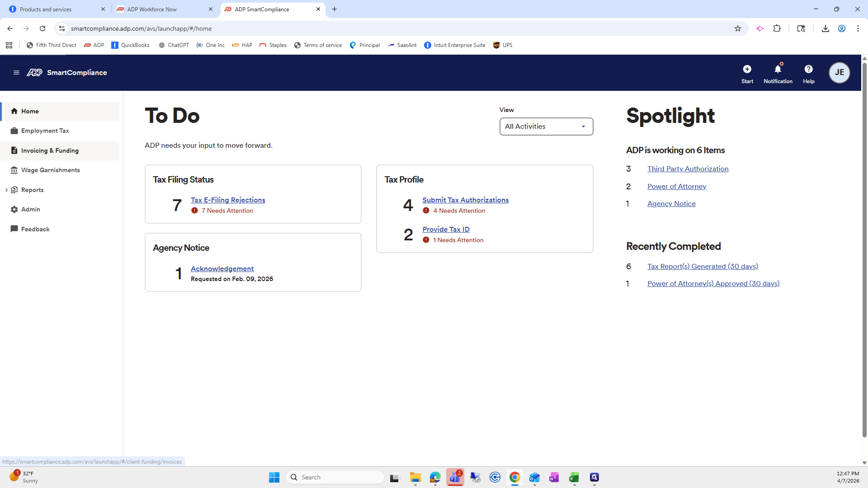
Task: Open Tax Report(s) Generated (30 days)
Action: pos(703,266)
